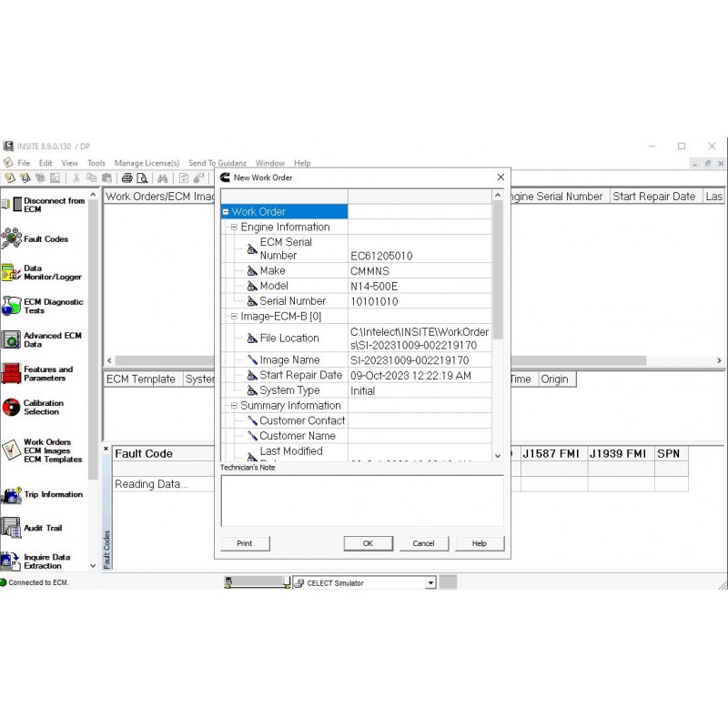Click the Cummins logo in dialog title
The height and width of the screenshot is (728, 728).
[x=225, y=177]
